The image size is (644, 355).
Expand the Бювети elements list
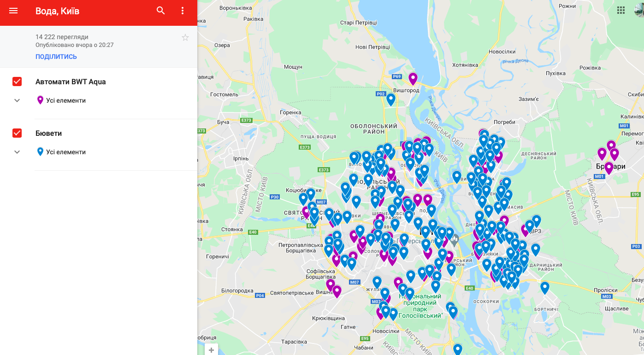coord(17,152)
